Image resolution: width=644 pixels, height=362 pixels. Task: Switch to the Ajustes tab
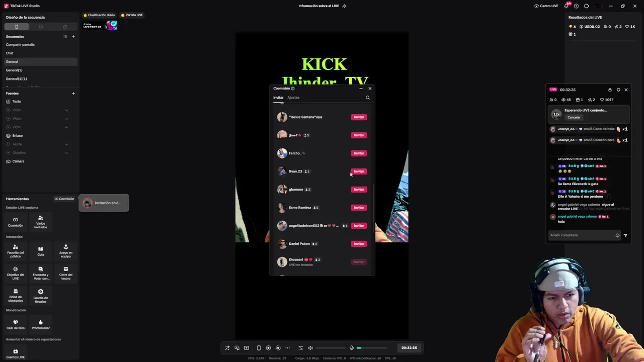click(293, 98)
